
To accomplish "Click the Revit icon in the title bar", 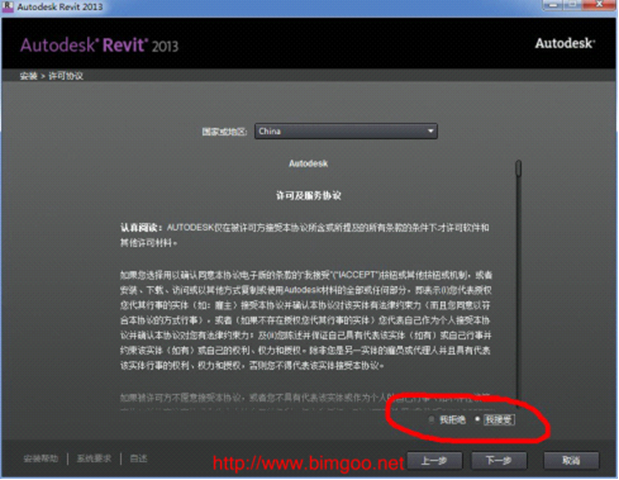I will coord(8,6).
